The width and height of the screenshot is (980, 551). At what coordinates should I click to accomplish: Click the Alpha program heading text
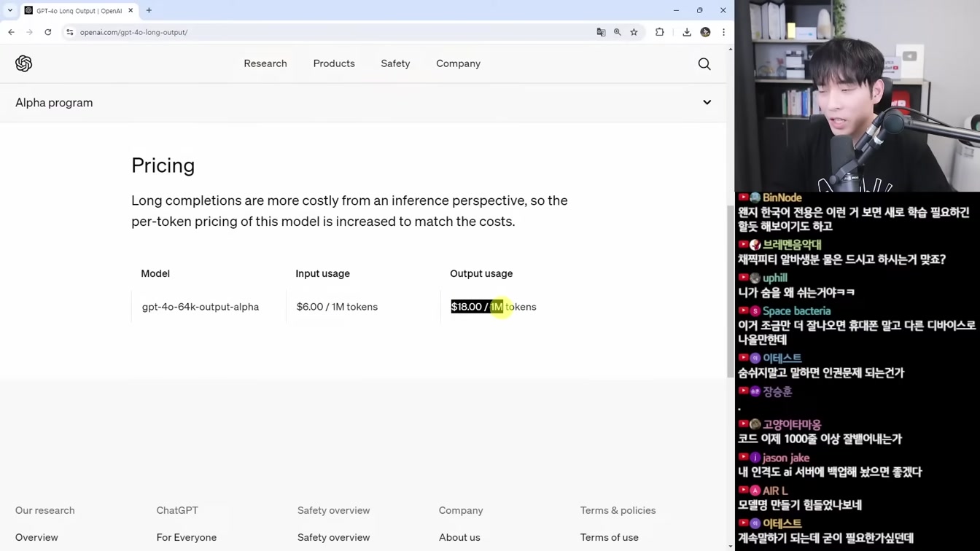(54, 103)
